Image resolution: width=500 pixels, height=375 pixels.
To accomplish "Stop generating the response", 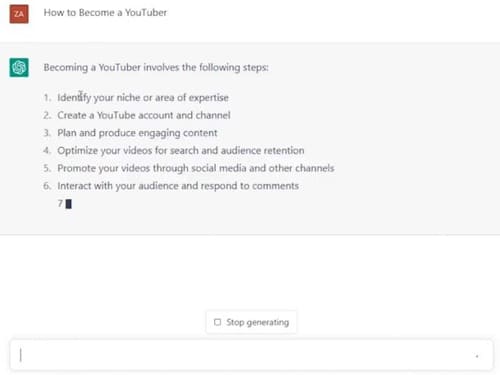I will coord(251,322).
